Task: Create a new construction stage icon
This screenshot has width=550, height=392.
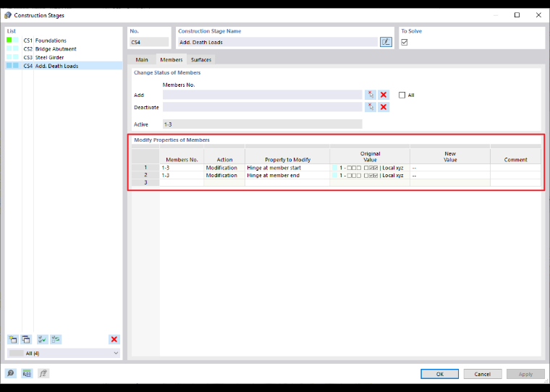Action: pyautogui.click(x=13, y=339)
